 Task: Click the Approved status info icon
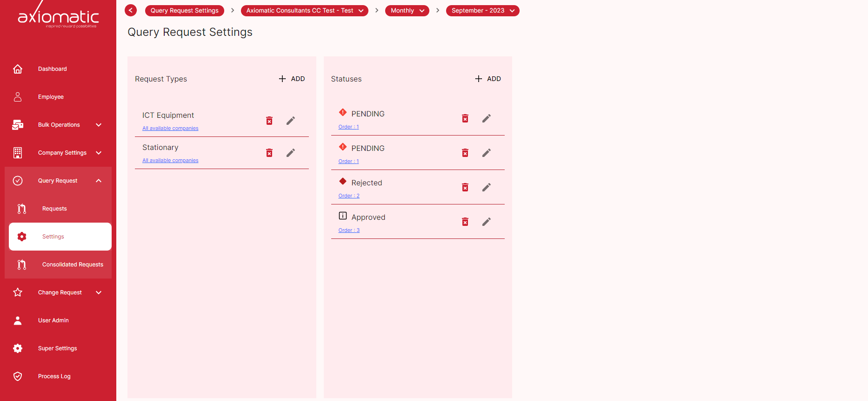pyautogui.click(x=343, y=216)
